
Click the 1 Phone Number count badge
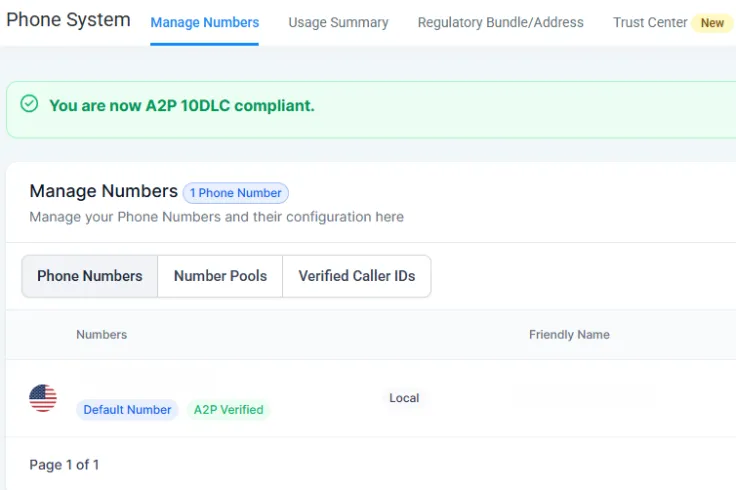click(x=235, y=193)
